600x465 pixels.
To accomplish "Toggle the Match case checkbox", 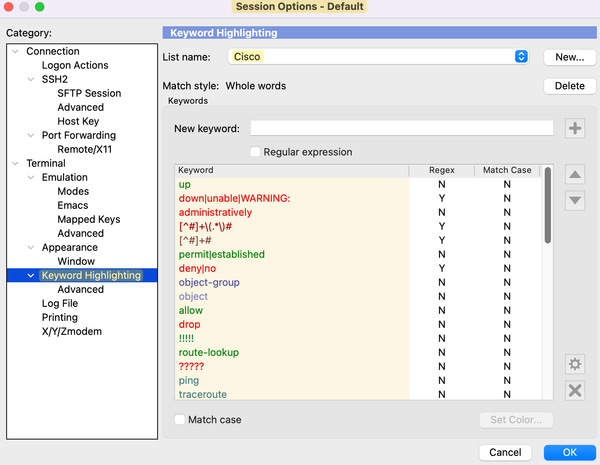I will click(x=180, y=420).
